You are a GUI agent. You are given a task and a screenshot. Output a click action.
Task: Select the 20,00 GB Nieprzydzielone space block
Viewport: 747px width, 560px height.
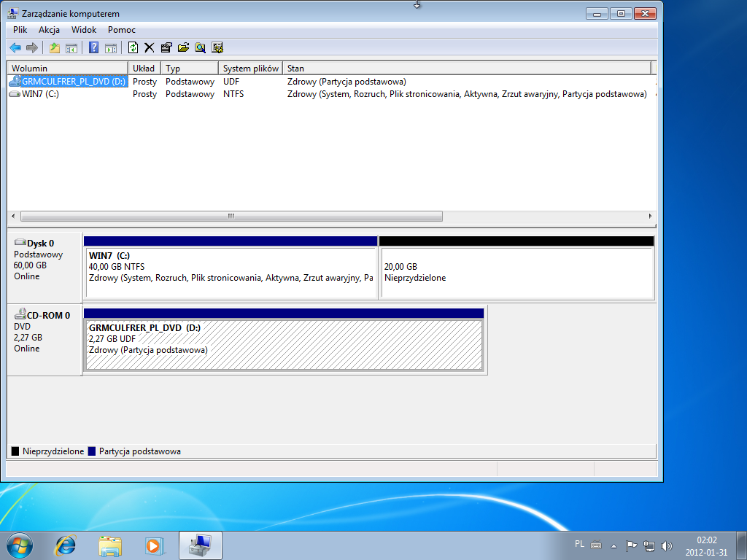tap(517, 268)
